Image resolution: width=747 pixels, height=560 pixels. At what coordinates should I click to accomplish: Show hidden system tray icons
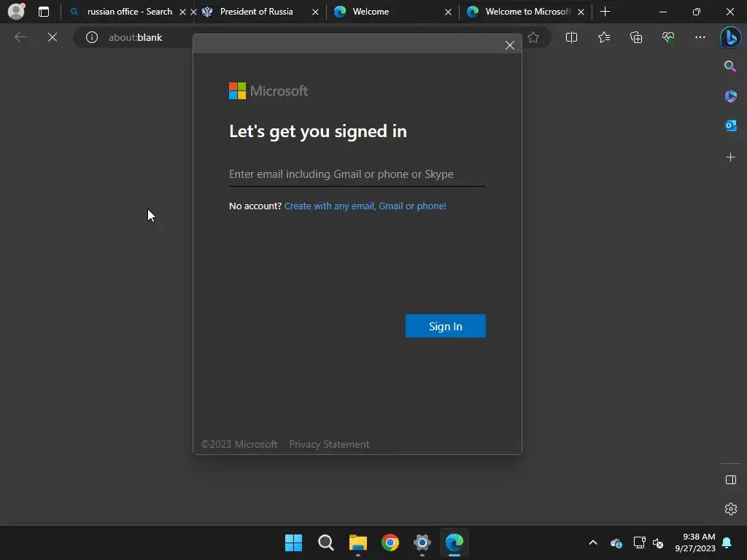click(593, 542)
